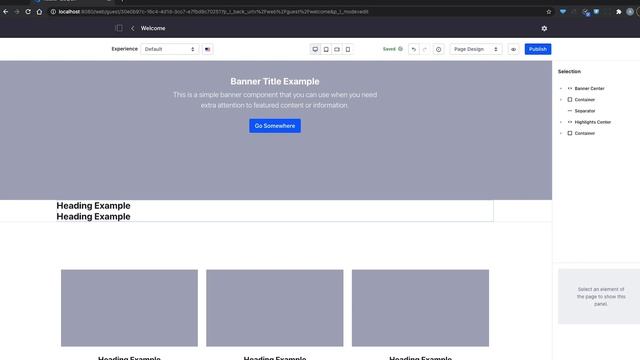Toggle the product menu sidebar icon
This screenshot has height=360, width=640.
tap(119, 28)
